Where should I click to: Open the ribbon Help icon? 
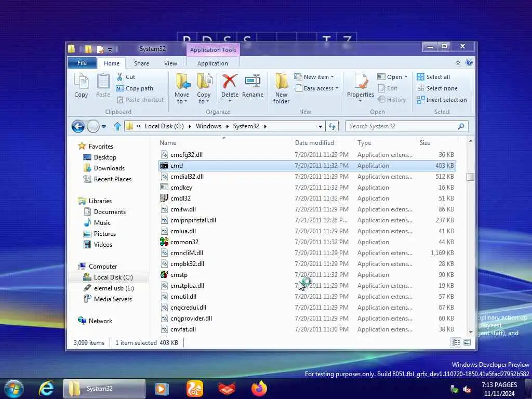(x=469, y=63)
